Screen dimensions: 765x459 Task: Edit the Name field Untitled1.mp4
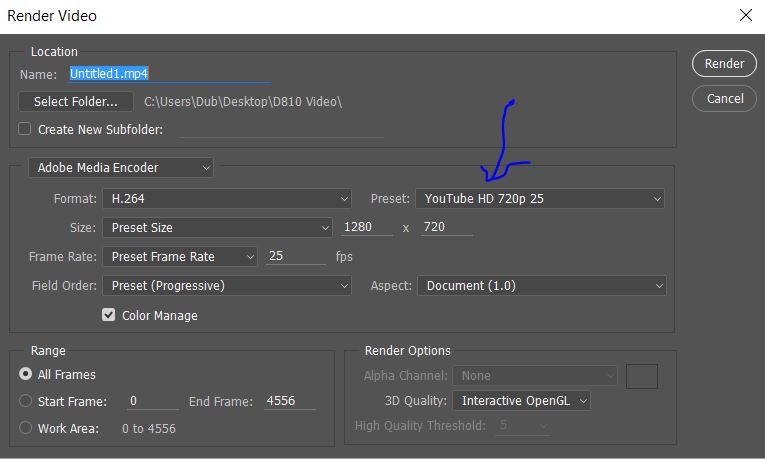pyautogui.click(x=169, y=74)
